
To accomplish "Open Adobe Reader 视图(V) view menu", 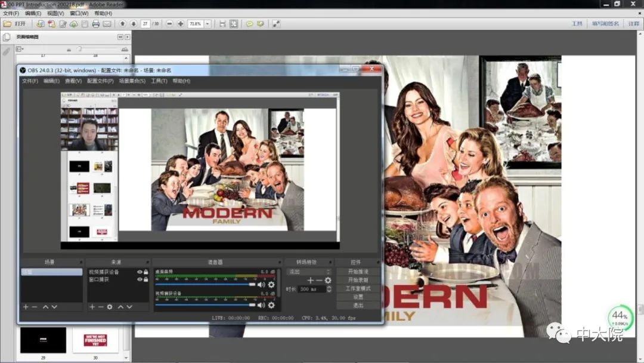I will (55, 13).
